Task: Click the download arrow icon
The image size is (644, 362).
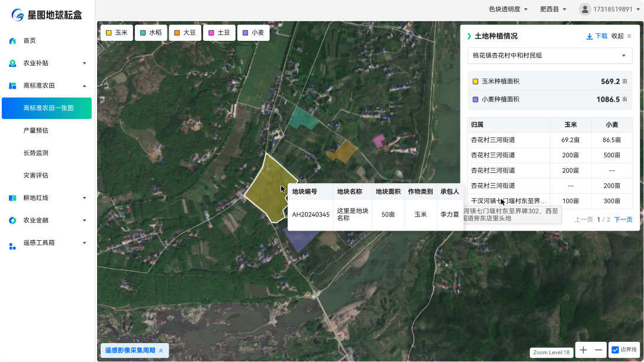Action: [590, 36]
